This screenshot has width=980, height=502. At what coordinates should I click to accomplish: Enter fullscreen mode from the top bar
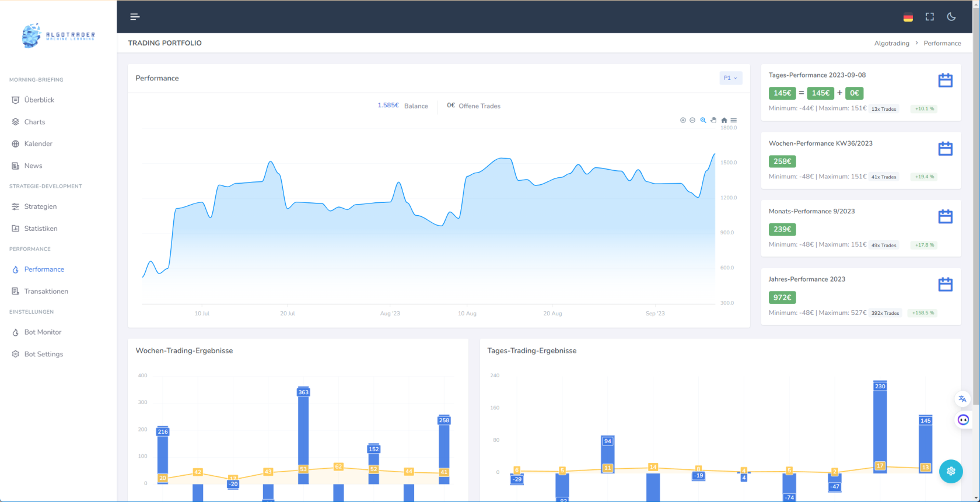[x=930, y=17]
